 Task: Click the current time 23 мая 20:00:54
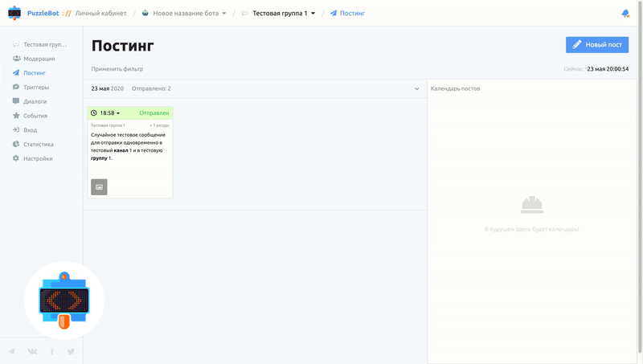pyautogui.click(x=608, y=69)
